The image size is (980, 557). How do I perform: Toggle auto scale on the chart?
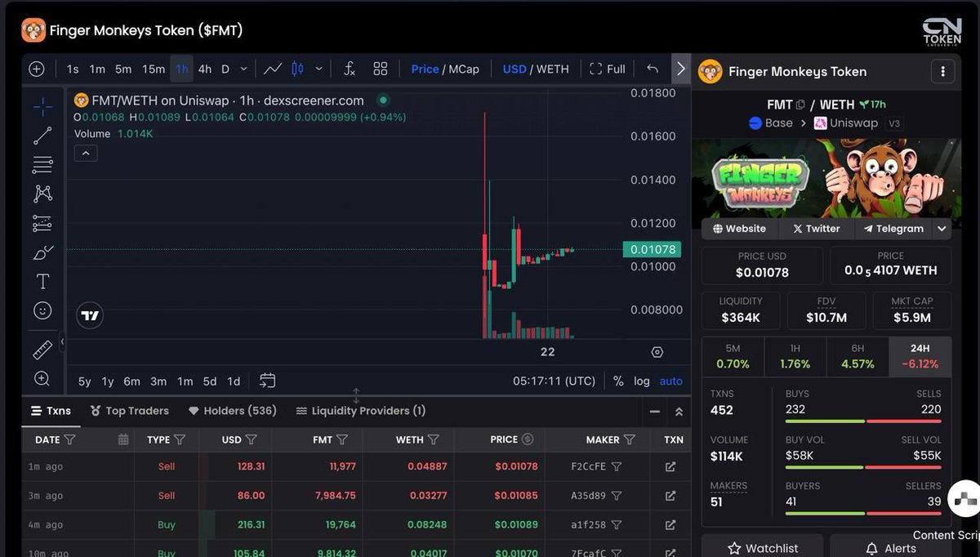pyautogui.click(x=670, y=381)
